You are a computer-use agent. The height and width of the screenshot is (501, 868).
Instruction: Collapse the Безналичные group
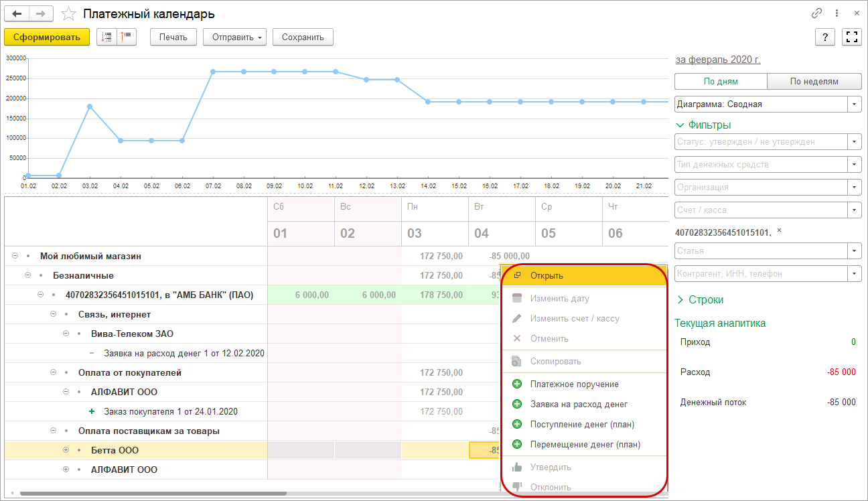point(28,275)
